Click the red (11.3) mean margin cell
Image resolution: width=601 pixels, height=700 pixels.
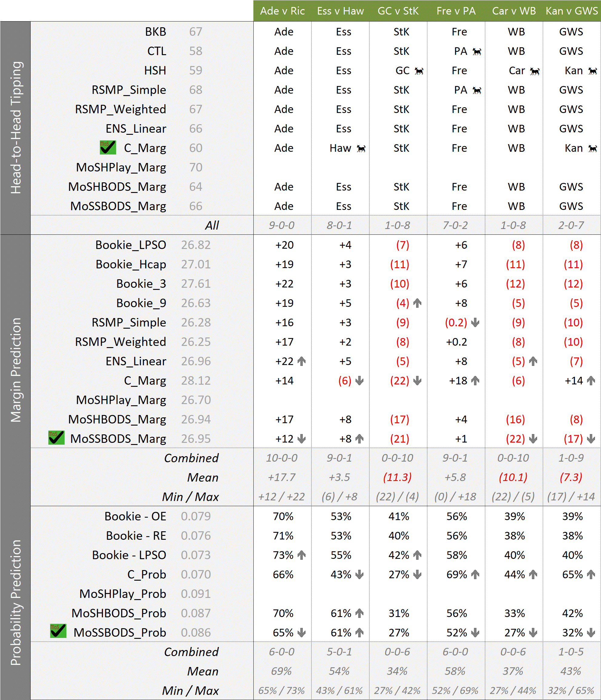[x=397, y=477]
